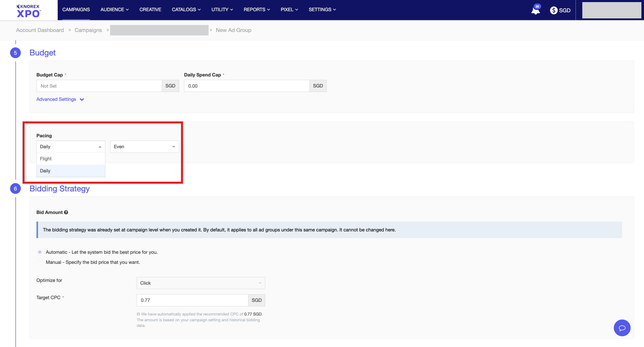
Task: Open the Even pacing dropdown
Action: tap(144, 146)
